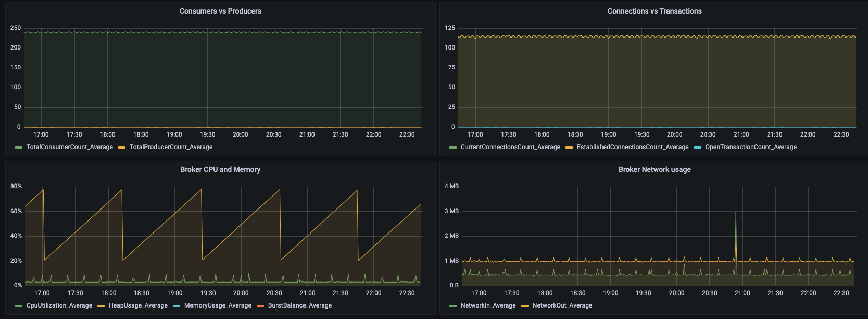Screen dimensions: 868x319
Task: Click orange swatch beside BurstBalance_Average
Action: pyautogui.click(x=260, y=306)
